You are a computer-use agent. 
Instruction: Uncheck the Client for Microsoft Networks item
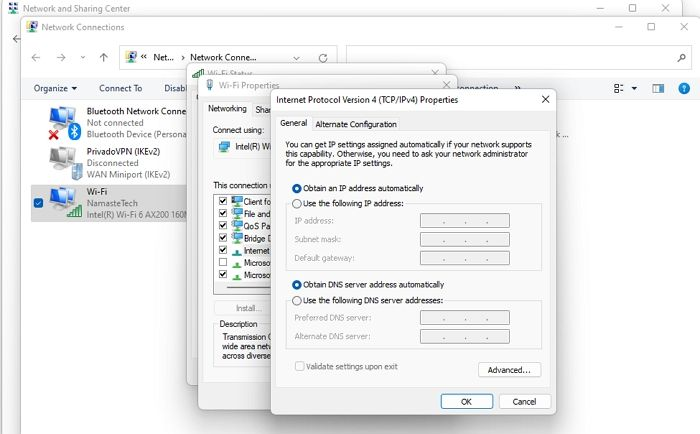click(x=223, y=201)
